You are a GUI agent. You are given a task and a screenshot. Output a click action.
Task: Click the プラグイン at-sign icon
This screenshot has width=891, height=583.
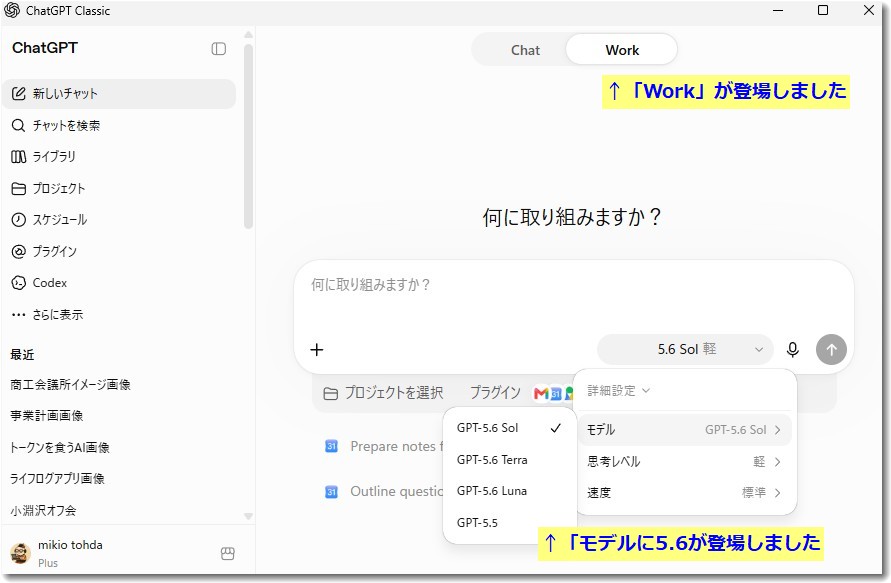pos(19,251)
